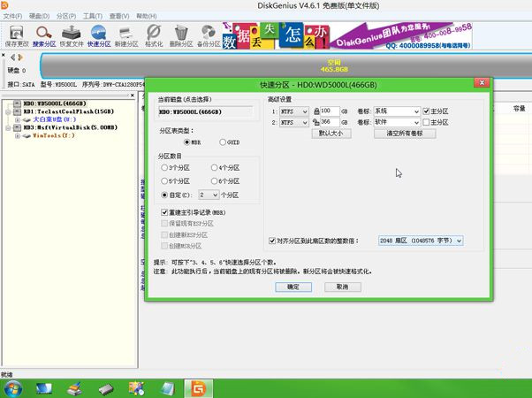Open the 硬盘(D) menu
The height and width of the screenshot is (398, 532).
(x=40, y=16)
